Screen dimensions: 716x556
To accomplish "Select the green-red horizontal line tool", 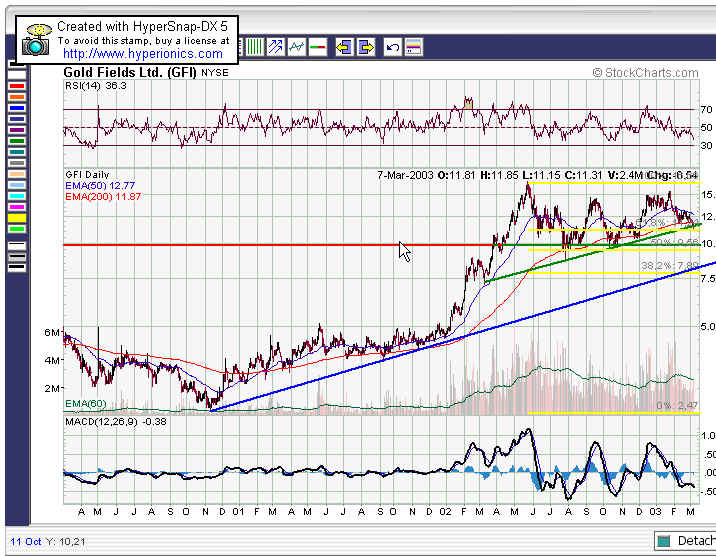I will tap(317, 47).
